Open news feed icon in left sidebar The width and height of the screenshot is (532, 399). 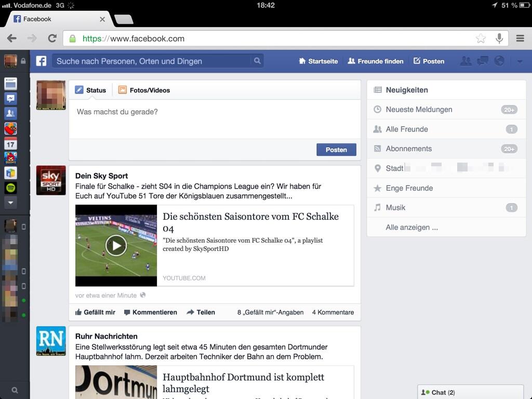click(10, 84)
